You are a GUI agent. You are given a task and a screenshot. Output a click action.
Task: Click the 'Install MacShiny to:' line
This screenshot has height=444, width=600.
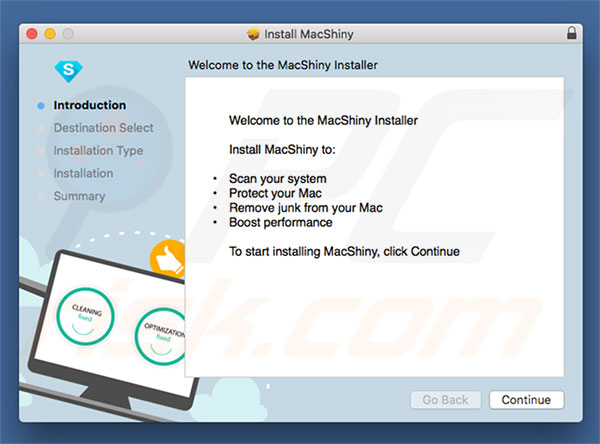282,149
